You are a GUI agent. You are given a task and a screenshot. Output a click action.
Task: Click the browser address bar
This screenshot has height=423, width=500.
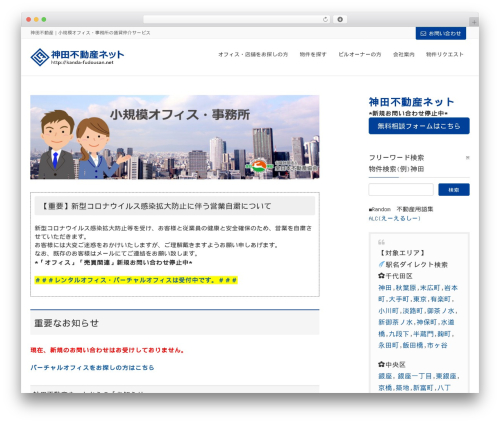point(237,19)
